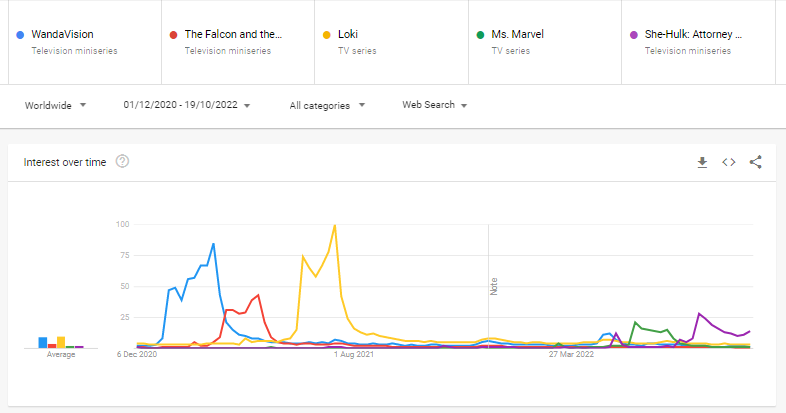
Task: Click the embed code icon
Action: pos(729,162)
